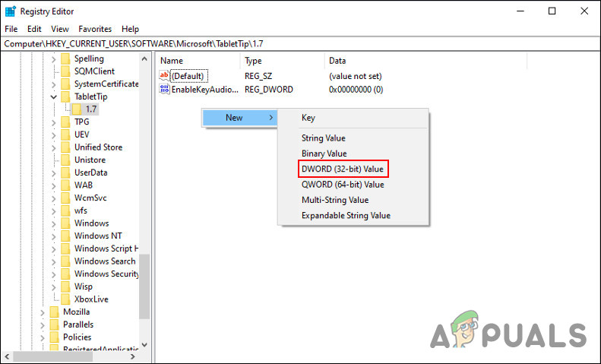Click the XboxLive folder icon
Screen dimensions: 601x364
65,299
